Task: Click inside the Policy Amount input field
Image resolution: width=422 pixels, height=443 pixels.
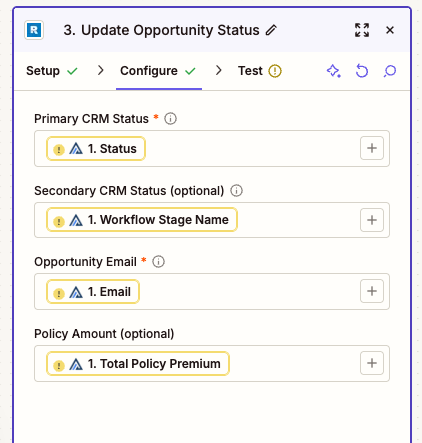Action: click(x=212, y=363)
